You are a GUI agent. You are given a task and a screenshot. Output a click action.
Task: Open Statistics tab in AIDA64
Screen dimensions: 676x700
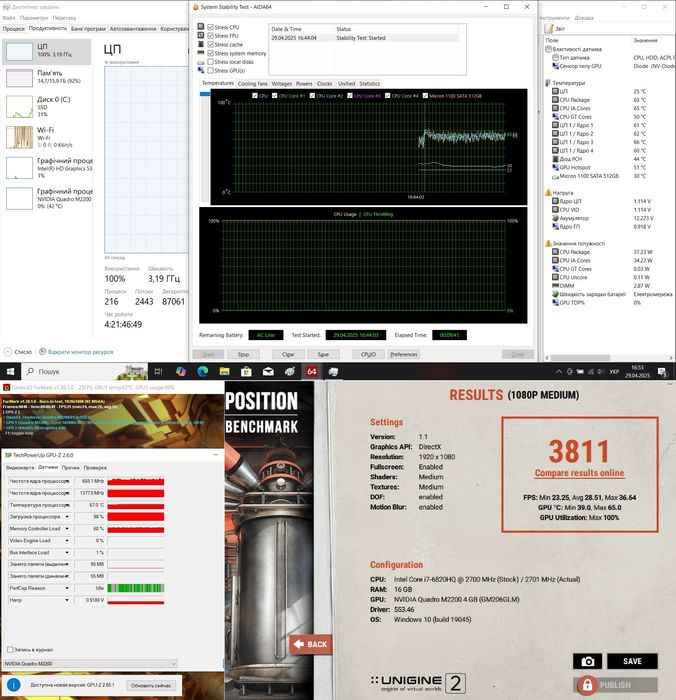click(369, 83)
